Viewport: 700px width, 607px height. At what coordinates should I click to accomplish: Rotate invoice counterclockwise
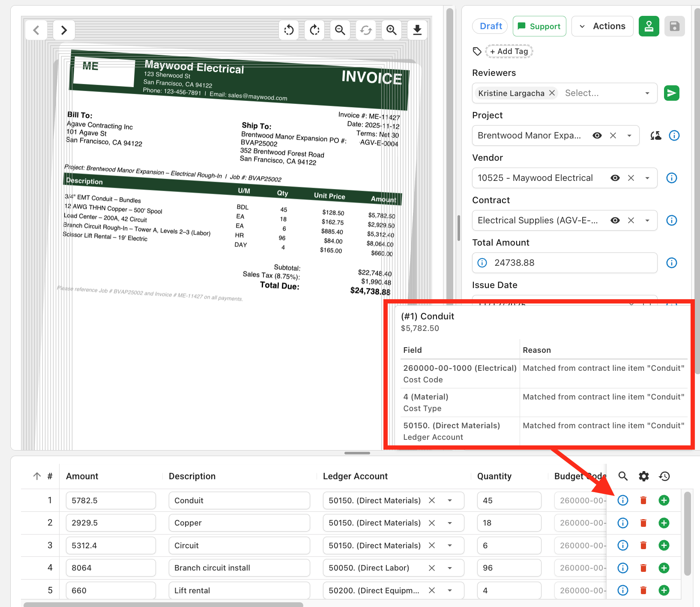(x=289, y=30)
